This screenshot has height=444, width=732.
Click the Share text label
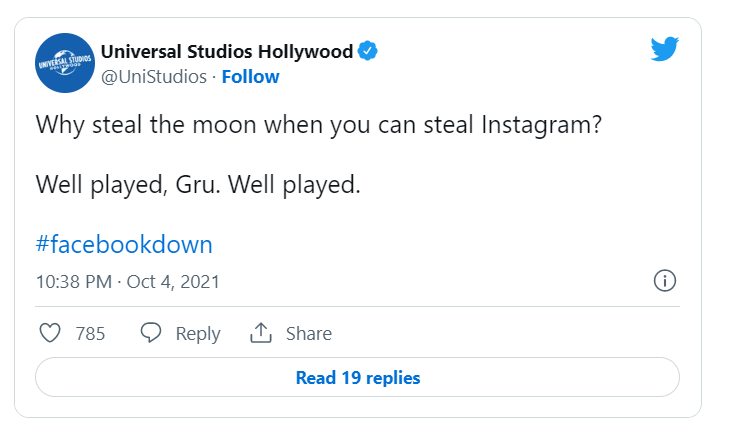pos(309,334)
